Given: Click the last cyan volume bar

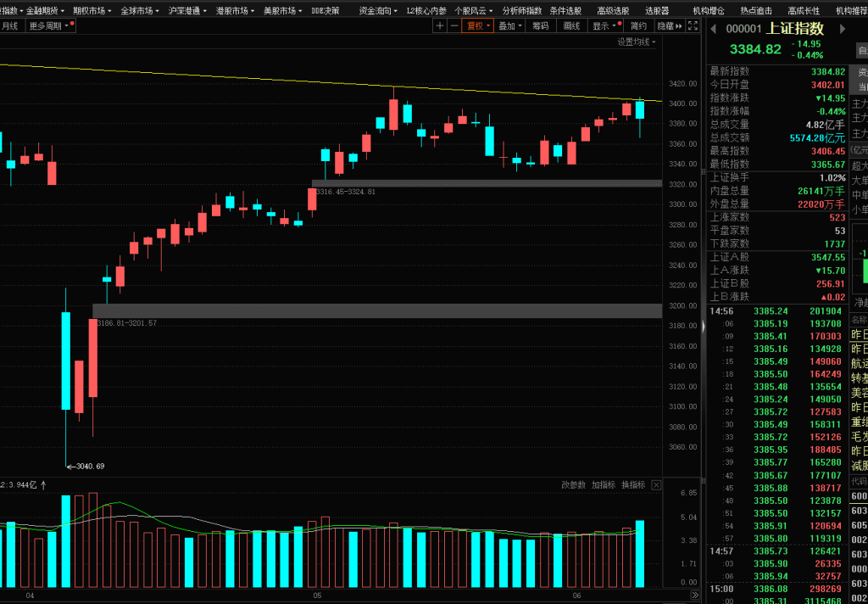Looking at the screenshot, I should pos(640,554).
